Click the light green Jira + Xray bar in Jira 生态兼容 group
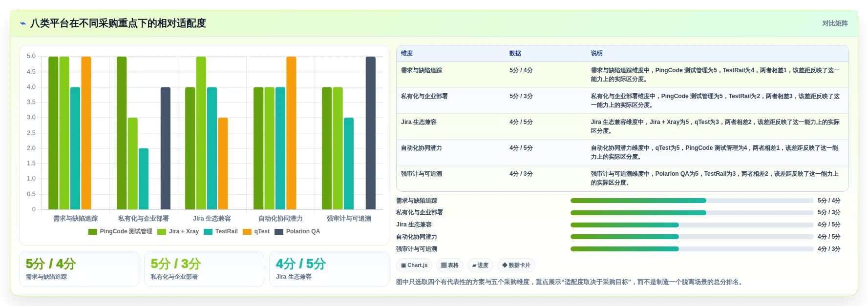Screen dimensions: 868x306 point(201,133)
